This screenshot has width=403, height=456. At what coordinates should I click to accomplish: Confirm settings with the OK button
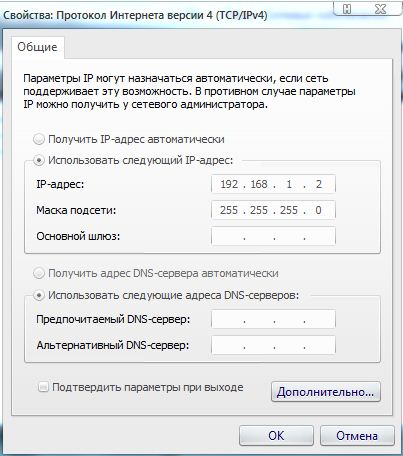click(x=276, y=435)
